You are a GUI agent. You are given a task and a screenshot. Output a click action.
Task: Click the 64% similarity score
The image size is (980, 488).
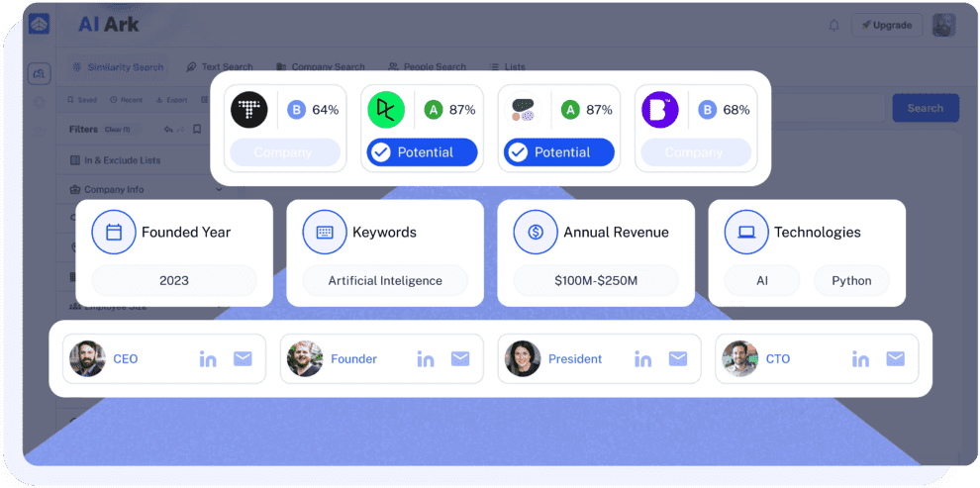tap(326, 110)
